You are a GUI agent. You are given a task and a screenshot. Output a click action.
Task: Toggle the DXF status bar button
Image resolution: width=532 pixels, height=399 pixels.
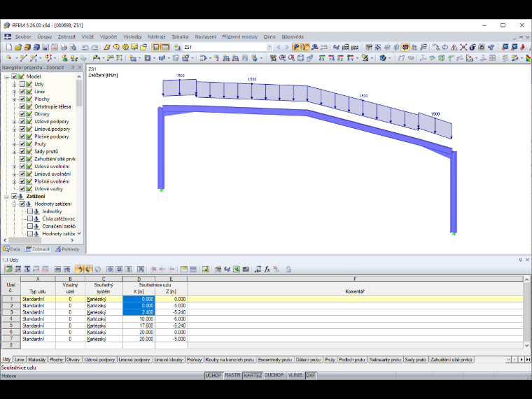point(310,376)
